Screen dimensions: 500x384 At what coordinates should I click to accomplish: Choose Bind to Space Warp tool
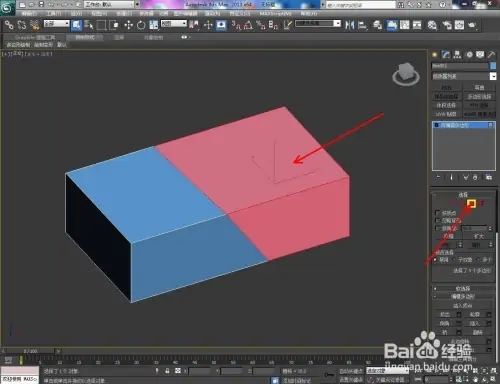tap(35, 25)
